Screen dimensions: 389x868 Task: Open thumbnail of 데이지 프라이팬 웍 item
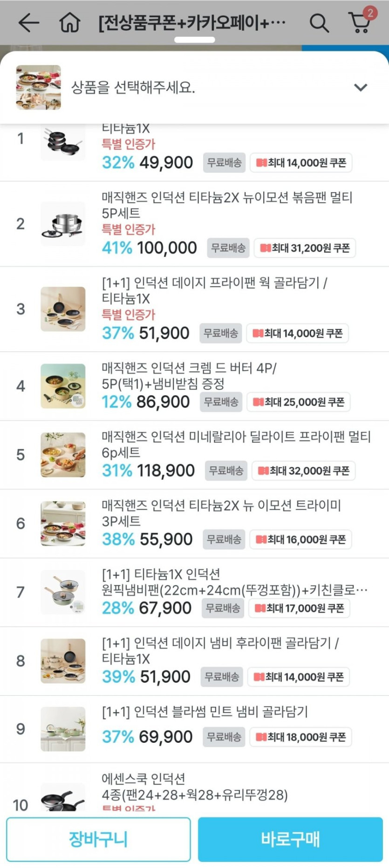point(63,309)
